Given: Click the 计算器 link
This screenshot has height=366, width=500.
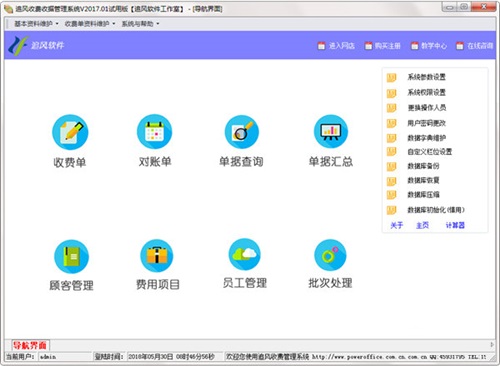Looking at the screenshot, I should point(455,225).
